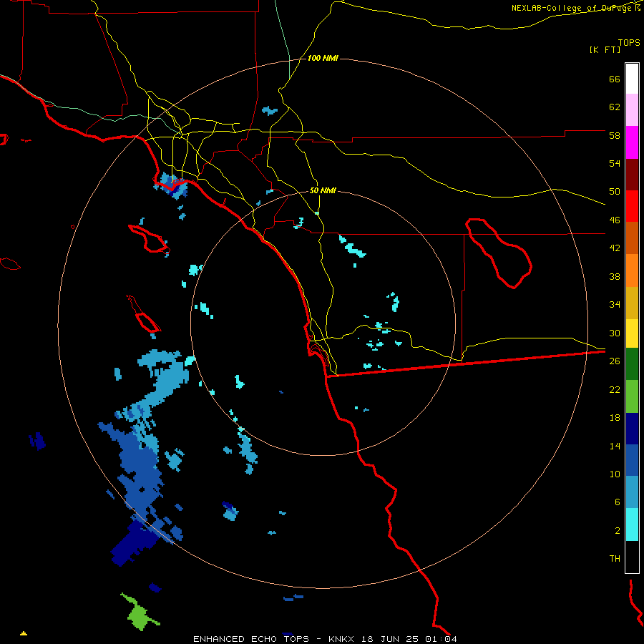Viewport: 644px width, 644px height.
Task: Click the legend value '62'
Action: (x=615, y=107)
